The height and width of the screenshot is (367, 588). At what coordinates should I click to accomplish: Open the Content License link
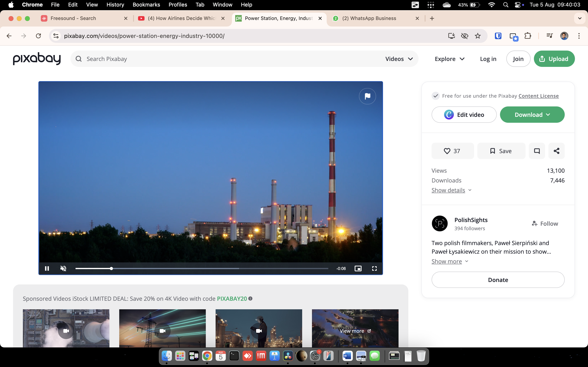click(538, 96)
